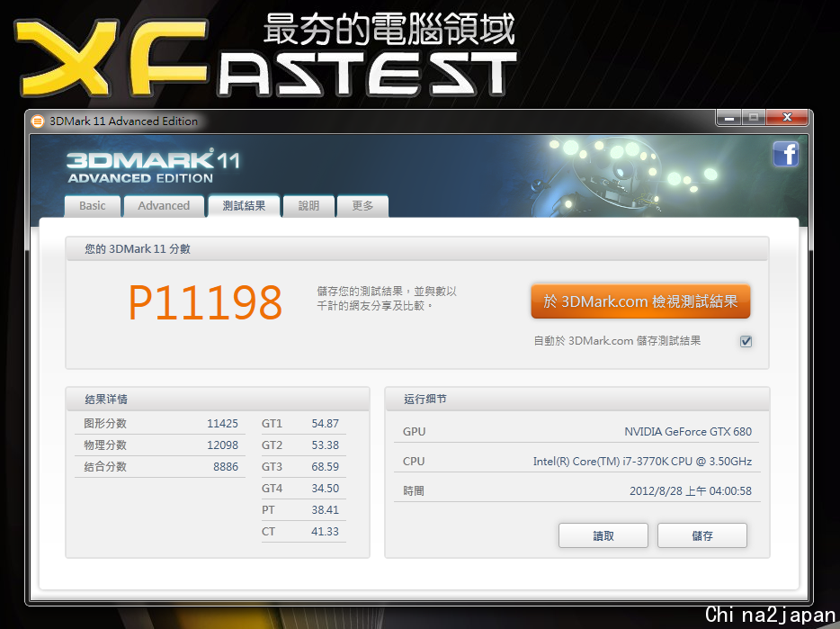Click the P11198 score
Viewport: 840px width, 629px height.
click(x=205, y=303)
